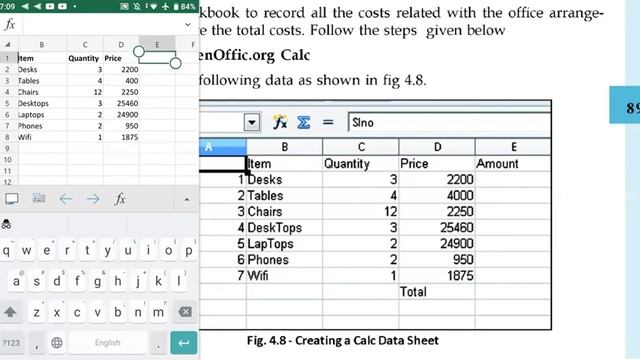Image resolution: width=640 pixels, height=360 pixels.
Task: Click the equals Function icon in Calc figure
Action: click(328, 122)
